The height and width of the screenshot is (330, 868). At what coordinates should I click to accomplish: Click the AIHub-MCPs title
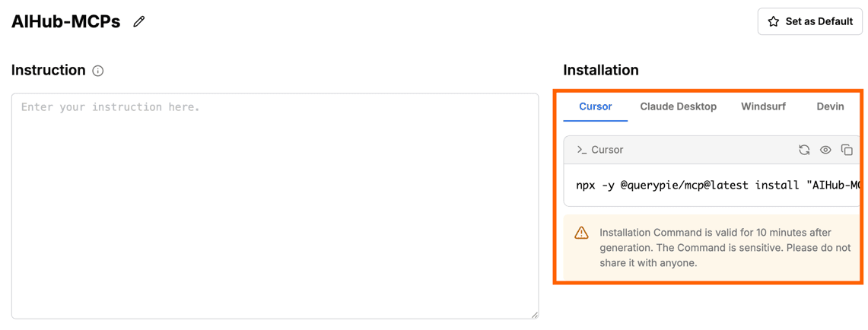point(66,22)
